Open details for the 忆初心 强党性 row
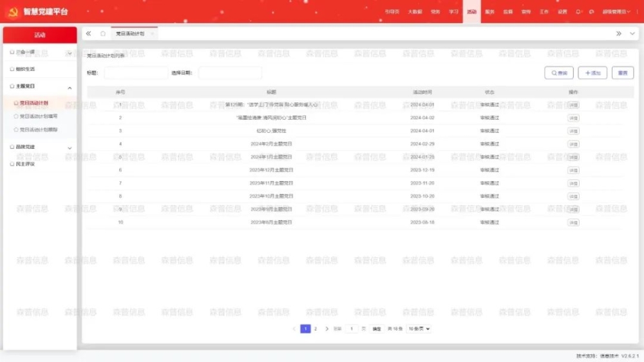 (573, 131)
